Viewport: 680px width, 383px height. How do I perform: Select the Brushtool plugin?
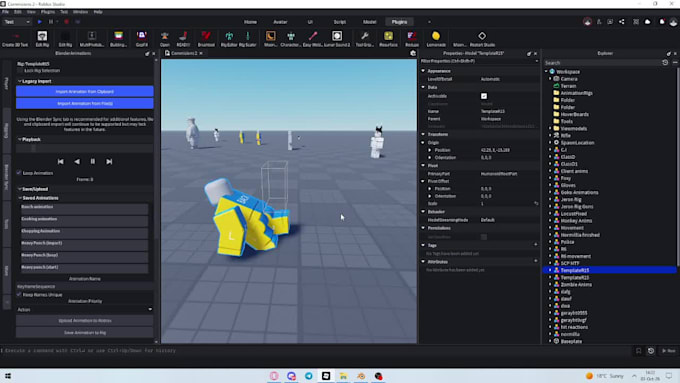[x=206, y=39]
